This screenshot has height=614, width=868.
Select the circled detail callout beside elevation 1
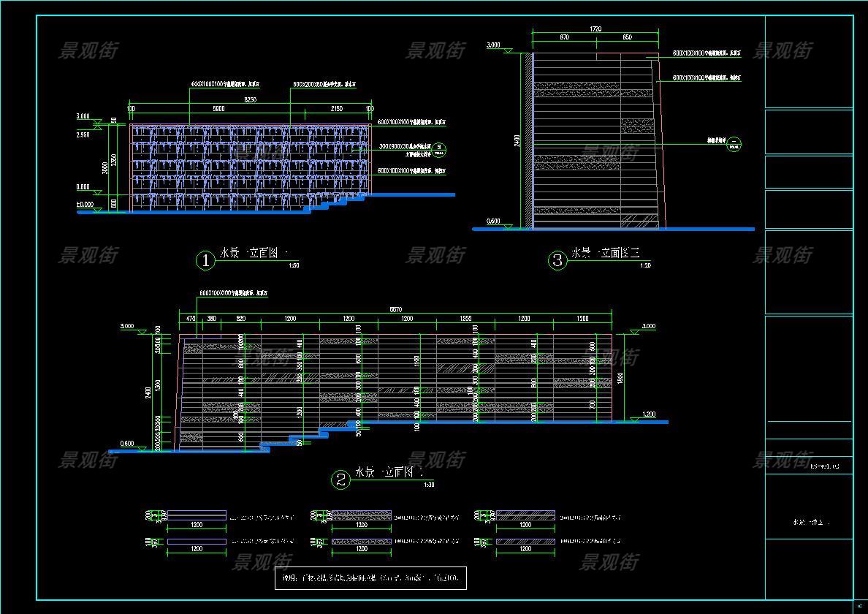438,150
